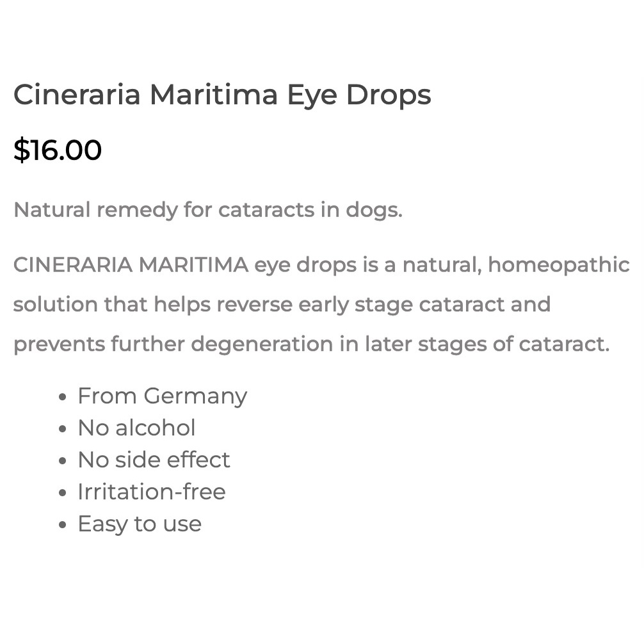644x644 pixels.
Task: Select the "From Germany" list item
Action: click(162, 396)
